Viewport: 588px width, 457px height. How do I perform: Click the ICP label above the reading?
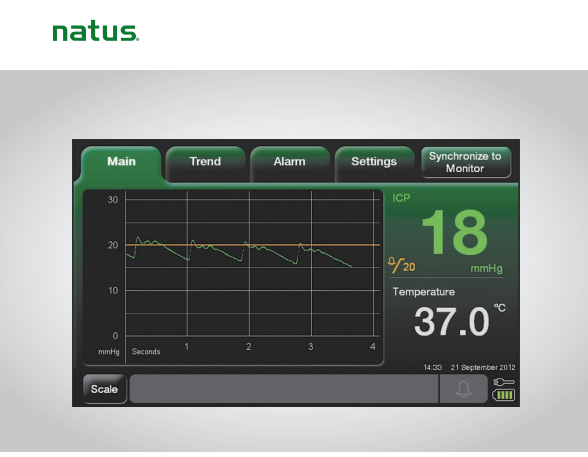coord(401,198)
